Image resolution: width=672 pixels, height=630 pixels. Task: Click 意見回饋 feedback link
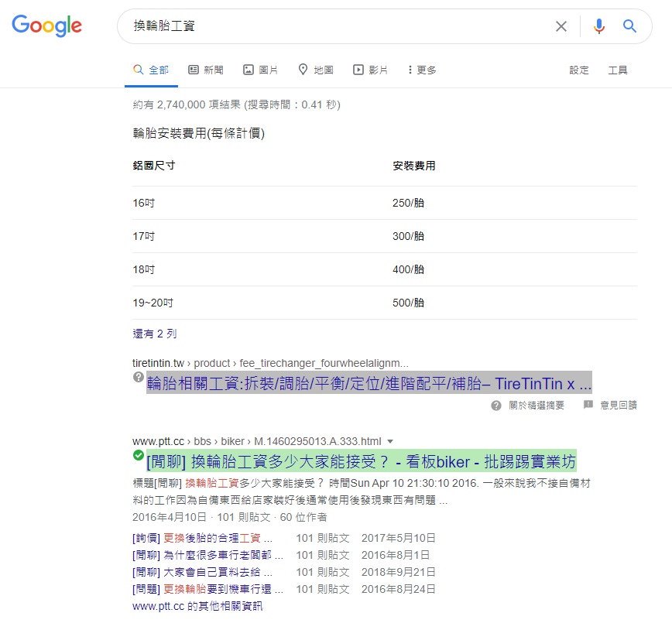click(618, 406)
